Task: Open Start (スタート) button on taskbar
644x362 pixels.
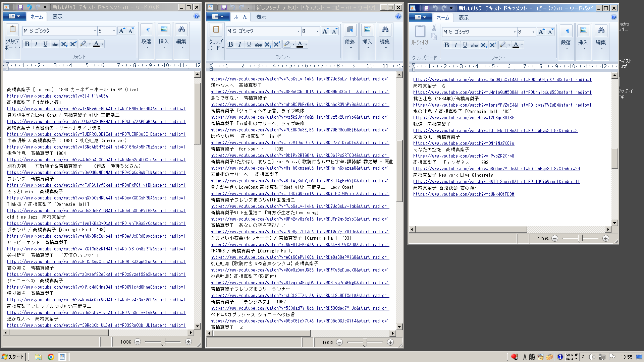Action: coord(13,357)
